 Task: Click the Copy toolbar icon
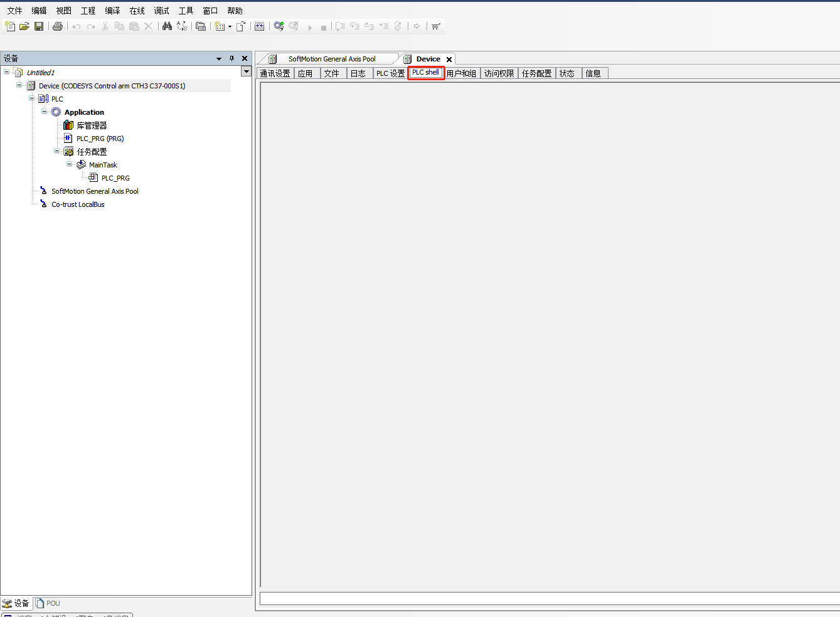pos(119,26)
